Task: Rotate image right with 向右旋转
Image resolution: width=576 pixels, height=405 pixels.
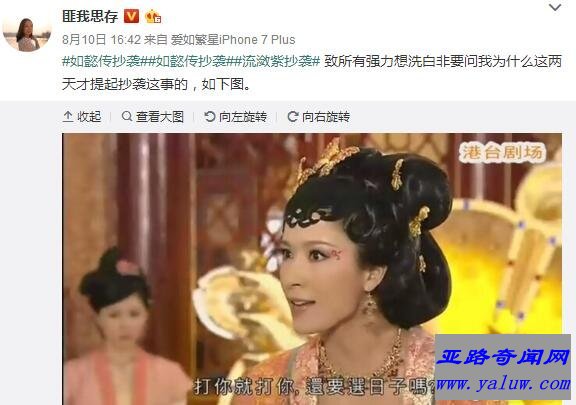Action: [x=318, y=117]
